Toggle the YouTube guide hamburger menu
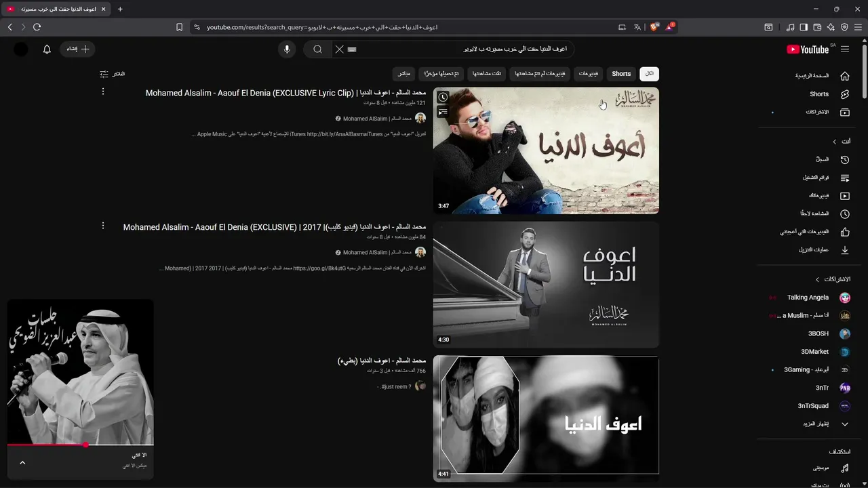 tap(845, 49)
